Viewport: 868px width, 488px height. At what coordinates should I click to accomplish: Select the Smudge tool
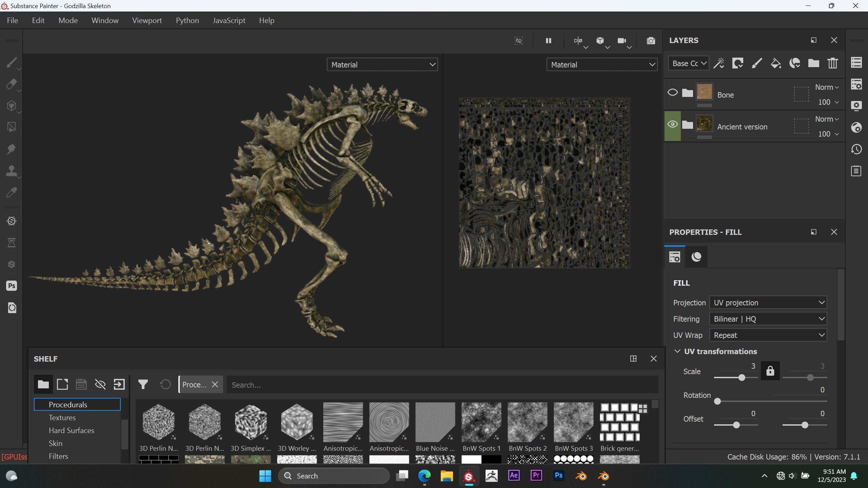[11, 149]
